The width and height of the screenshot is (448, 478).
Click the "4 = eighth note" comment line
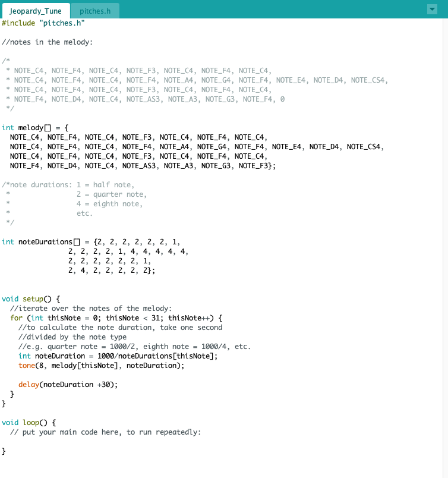(x=109, y=204)
